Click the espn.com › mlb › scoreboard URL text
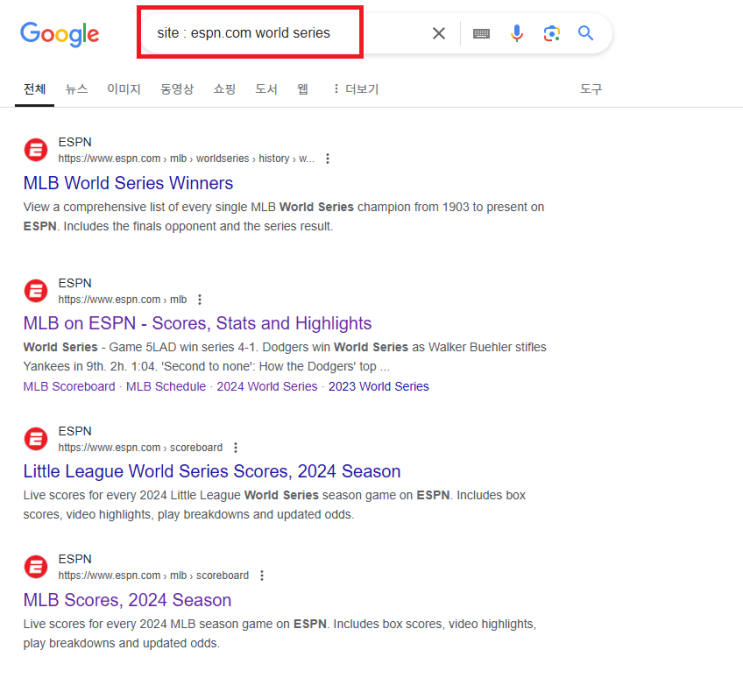Screen dimensions: 743x678 pos(154,576)
